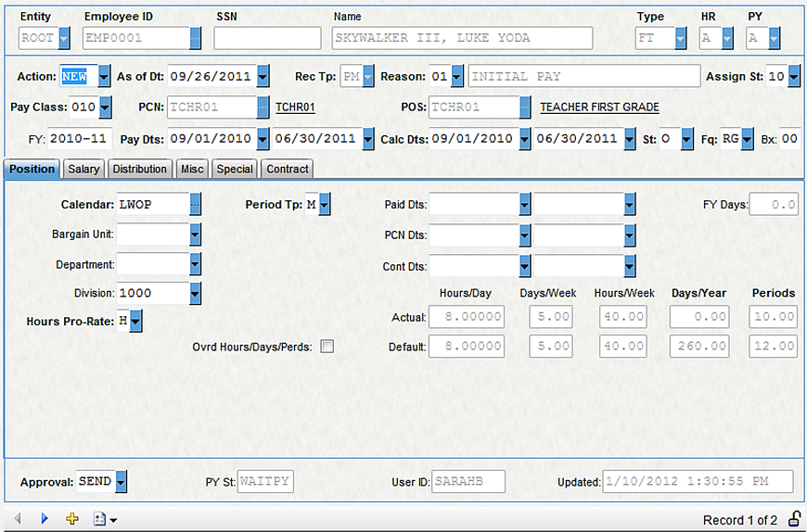Screen dimensions: 807x532
Task: Switch to the Salary tab
Action: [83, 169]
